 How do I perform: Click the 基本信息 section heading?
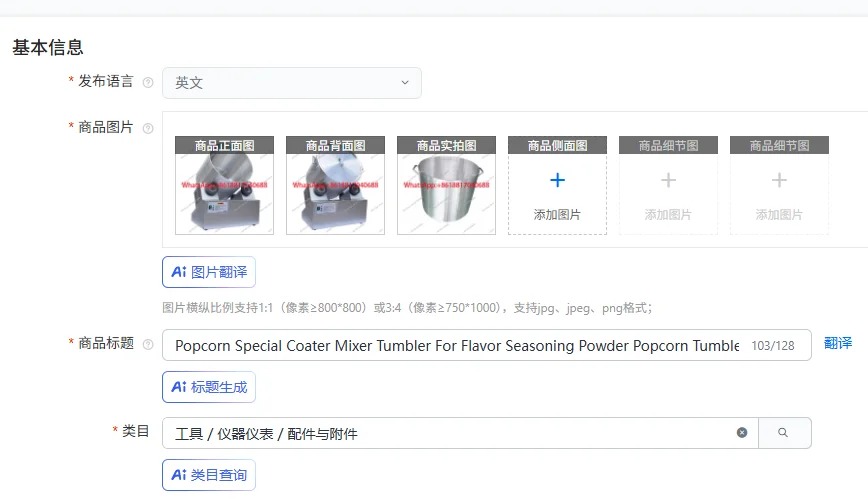pyautogui.click(x=48, y=48)
